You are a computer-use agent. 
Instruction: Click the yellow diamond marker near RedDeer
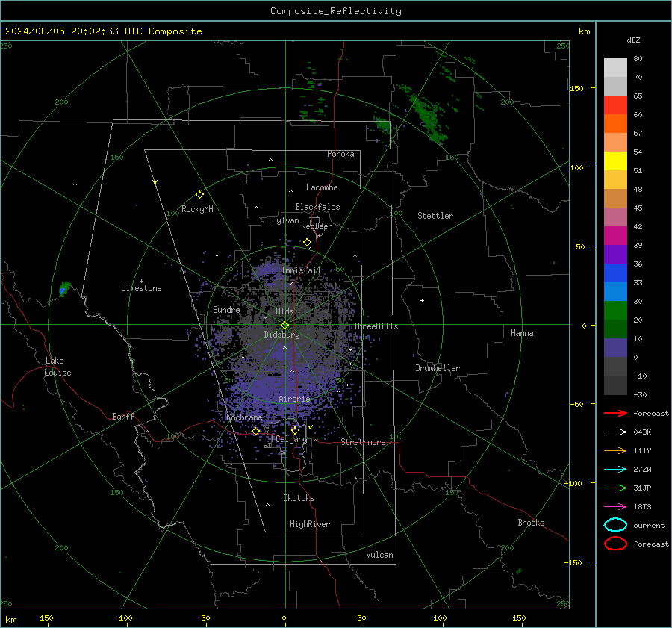coord(307,243)
